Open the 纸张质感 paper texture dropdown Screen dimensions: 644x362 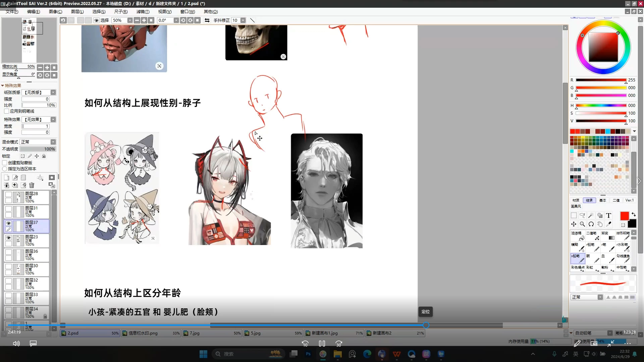point(53,92)
